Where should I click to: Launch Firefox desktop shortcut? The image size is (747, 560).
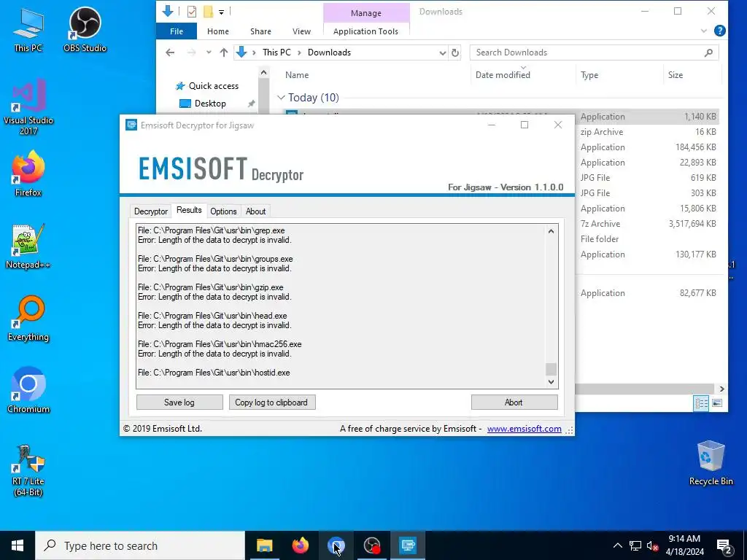(x=28, y=174)
